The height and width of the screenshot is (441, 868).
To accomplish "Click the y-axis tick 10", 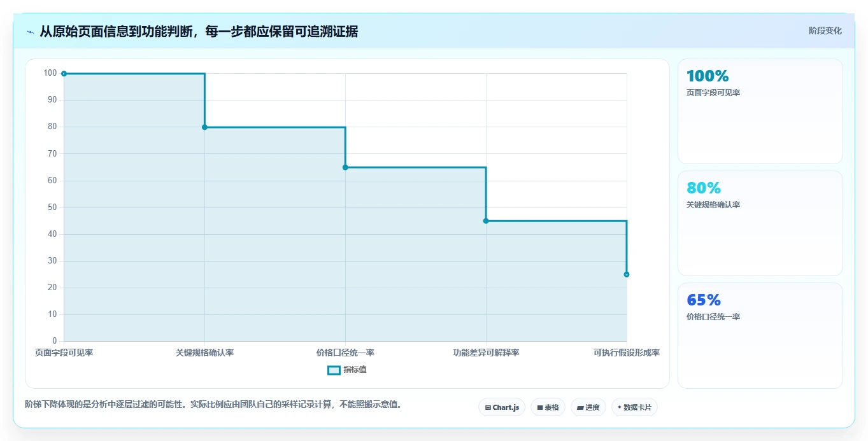I will [x=52, y=314].
